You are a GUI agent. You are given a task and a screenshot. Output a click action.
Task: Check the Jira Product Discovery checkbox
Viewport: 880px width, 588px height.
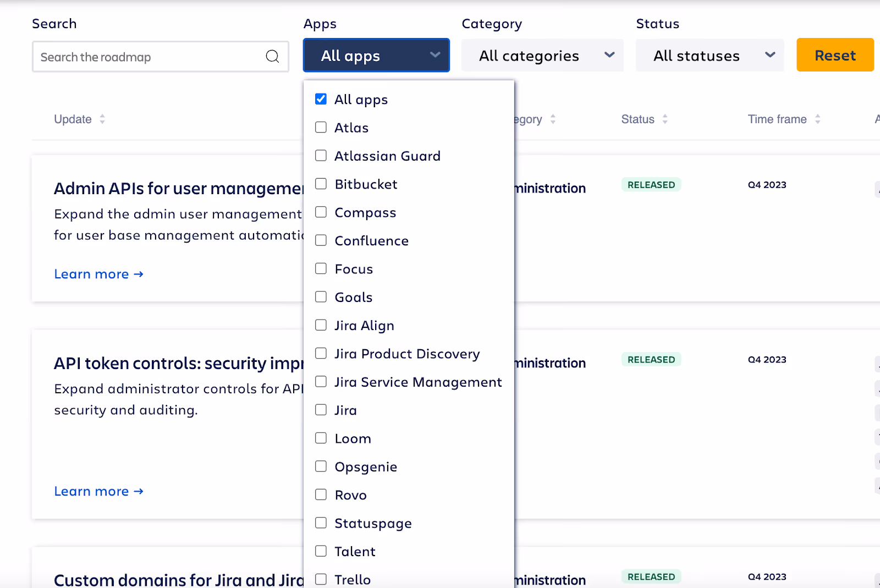click(321, 353)
